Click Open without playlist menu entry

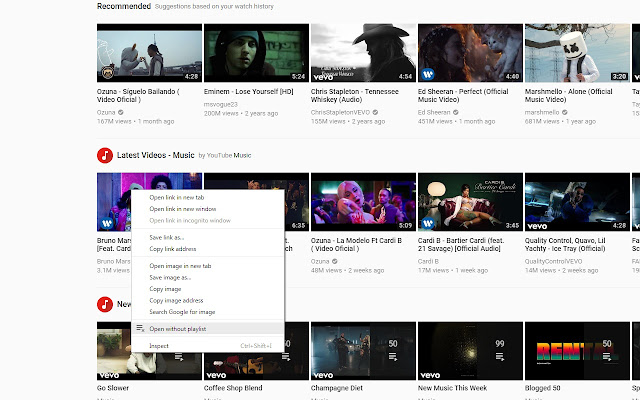point(208,329)
